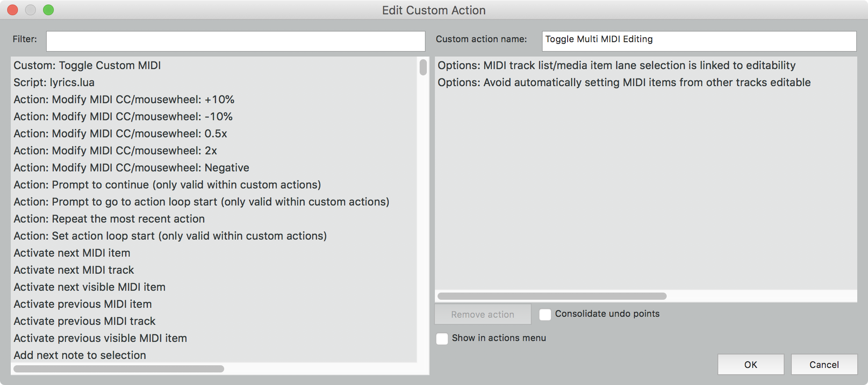
Task: Select 'Activate previous visible MIDI item'
Action: tap(100, 338)
